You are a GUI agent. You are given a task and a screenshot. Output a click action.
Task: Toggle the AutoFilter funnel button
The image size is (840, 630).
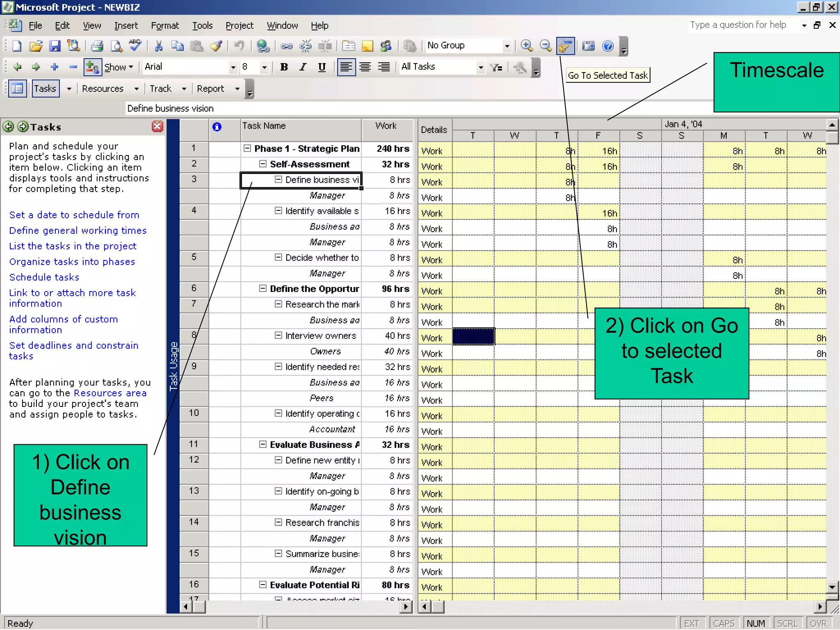(x=496, y=67)
